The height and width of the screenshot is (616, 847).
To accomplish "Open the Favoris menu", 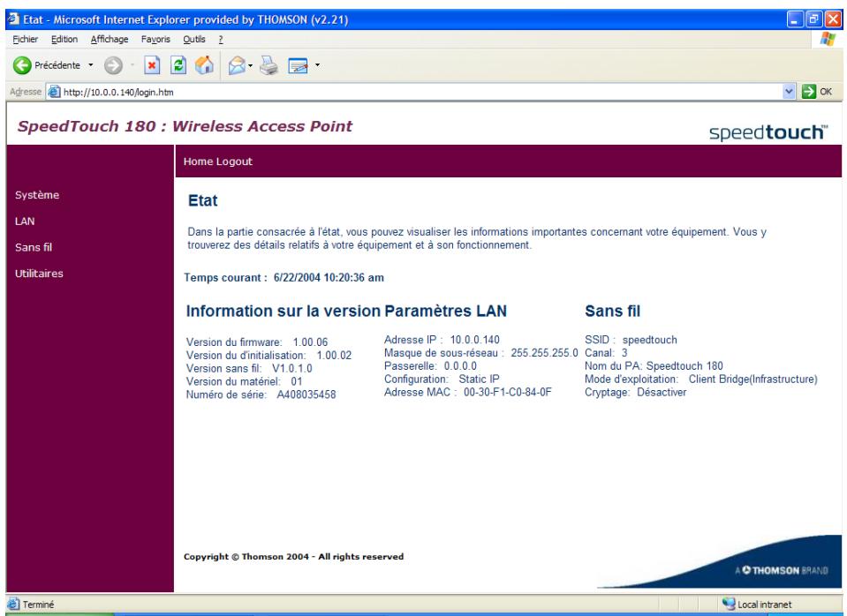I will (155, 40).
